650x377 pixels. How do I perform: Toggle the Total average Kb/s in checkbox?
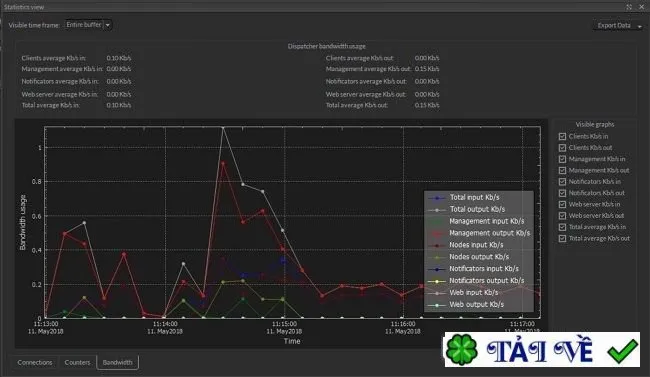pos(562,227)
